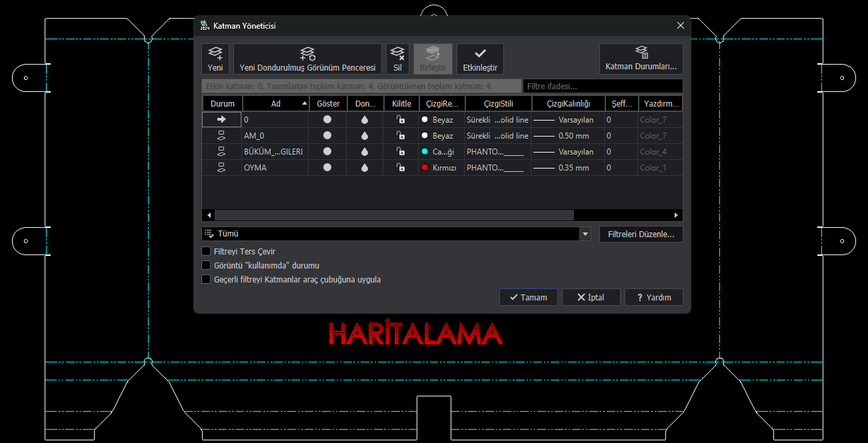Click the Filtreleri Düzenle button
This screenshot has width=868, height=443.
coord(641,234)
